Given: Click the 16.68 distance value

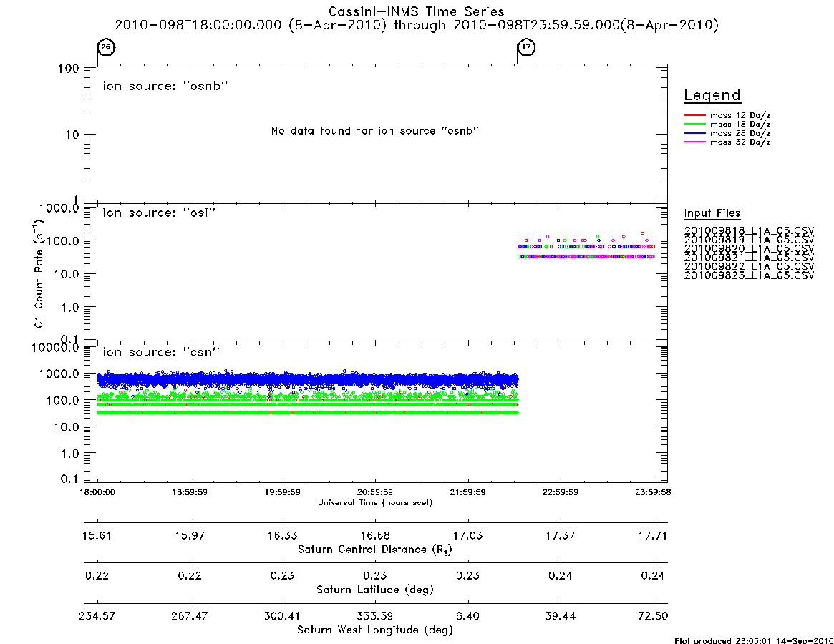Looking at the screenshot, I should click(x=375, y=535).
